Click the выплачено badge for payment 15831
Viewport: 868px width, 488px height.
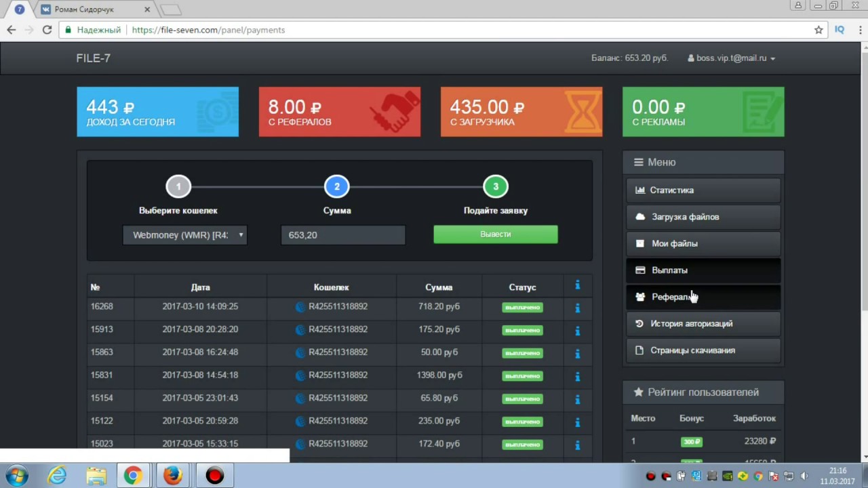pyautogui.click(x=522, y=376)
